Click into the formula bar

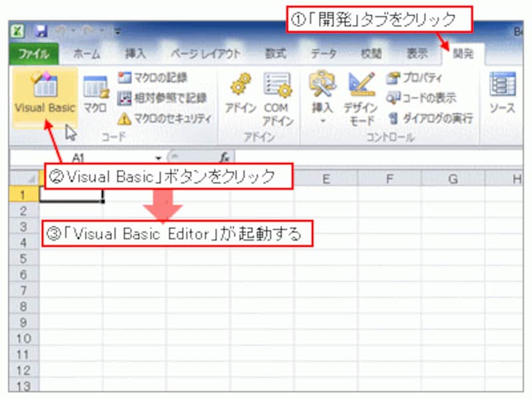tap(378, 158)
